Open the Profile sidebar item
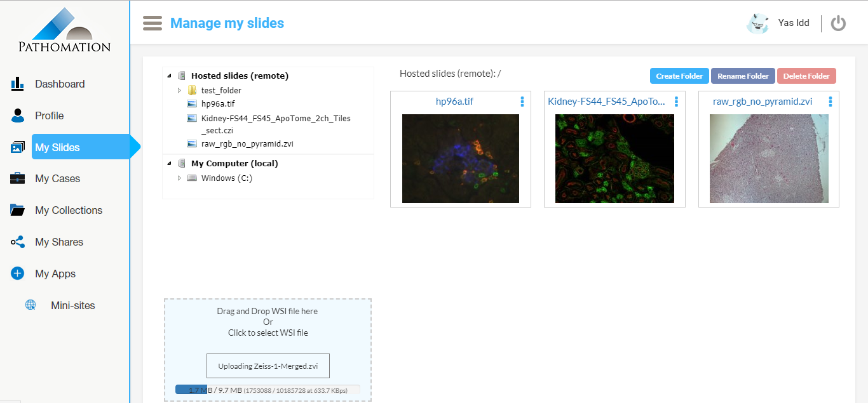The width and height of the screenshot is (868, 403). pos(49,116)
